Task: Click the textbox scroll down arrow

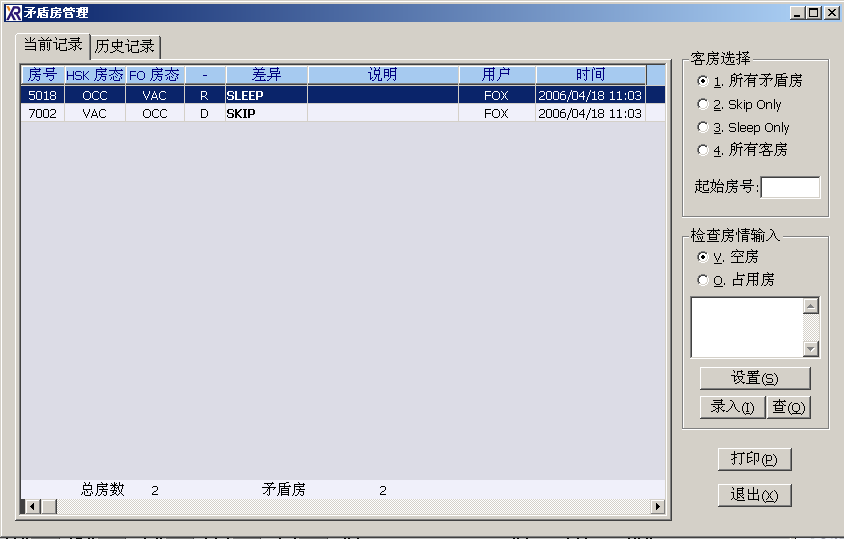Action: coord(811,349)
